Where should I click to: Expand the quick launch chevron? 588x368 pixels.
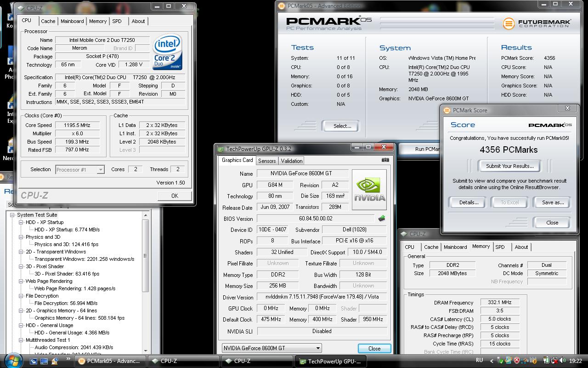click(x=69, y=359)
